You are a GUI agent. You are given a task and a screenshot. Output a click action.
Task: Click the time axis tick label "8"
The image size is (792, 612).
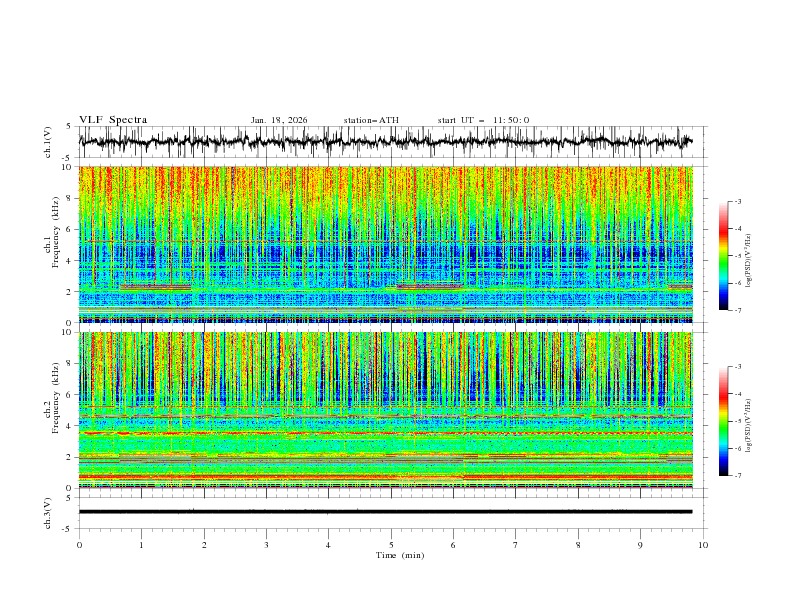tap(578, 545)
